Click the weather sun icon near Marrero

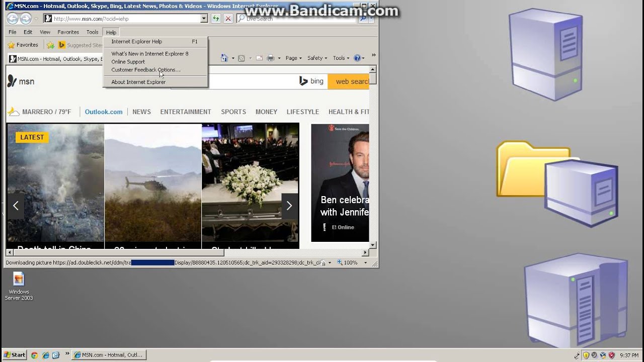[14, 112]
